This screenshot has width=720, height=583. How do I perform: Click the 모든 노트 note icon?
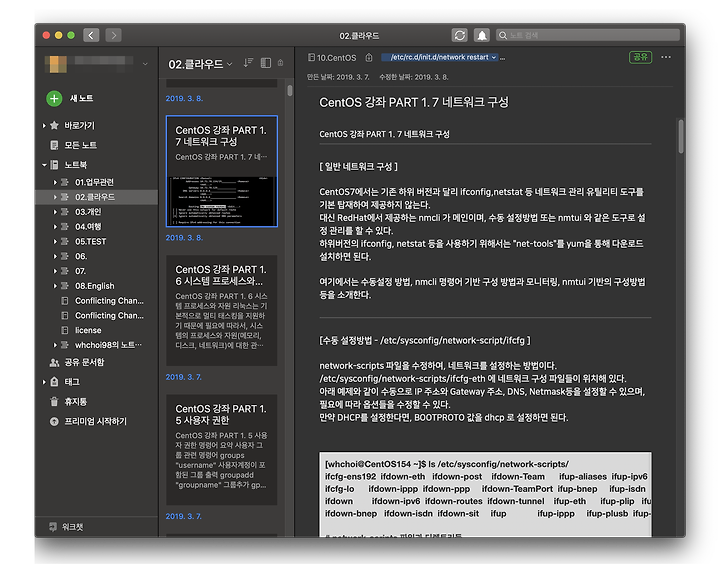(54, 145)
